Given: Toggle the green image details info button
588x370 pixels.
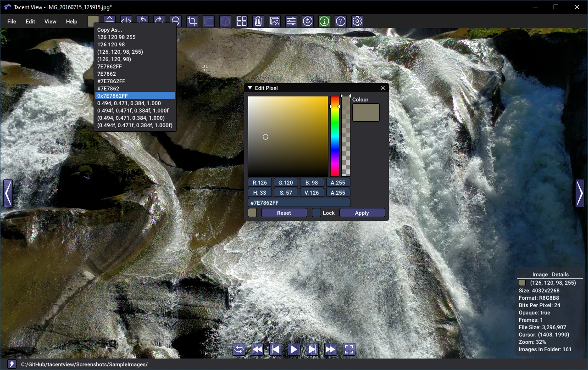Looking at the screenshot, I should [324, 21].
